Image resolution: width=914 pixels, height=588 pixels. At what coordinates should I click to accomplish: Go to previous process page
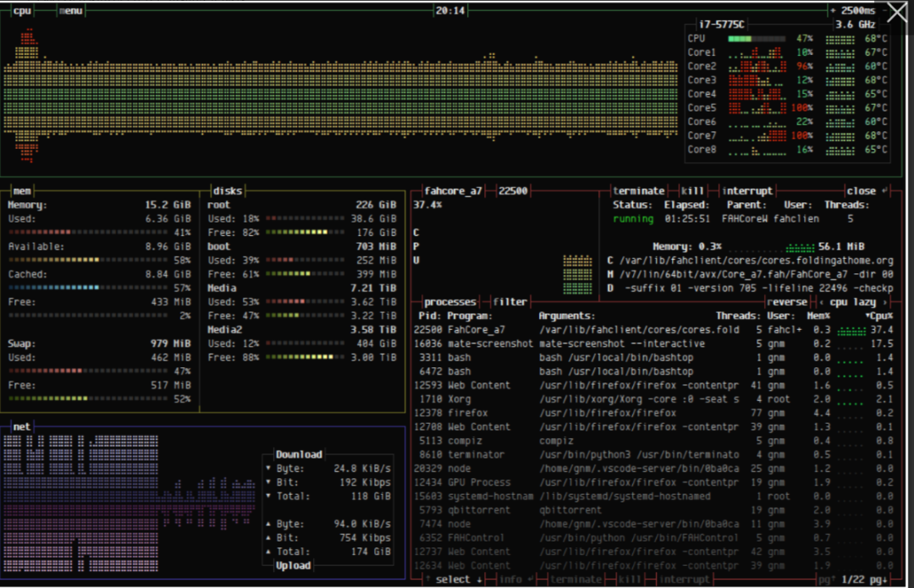[827, 580]
